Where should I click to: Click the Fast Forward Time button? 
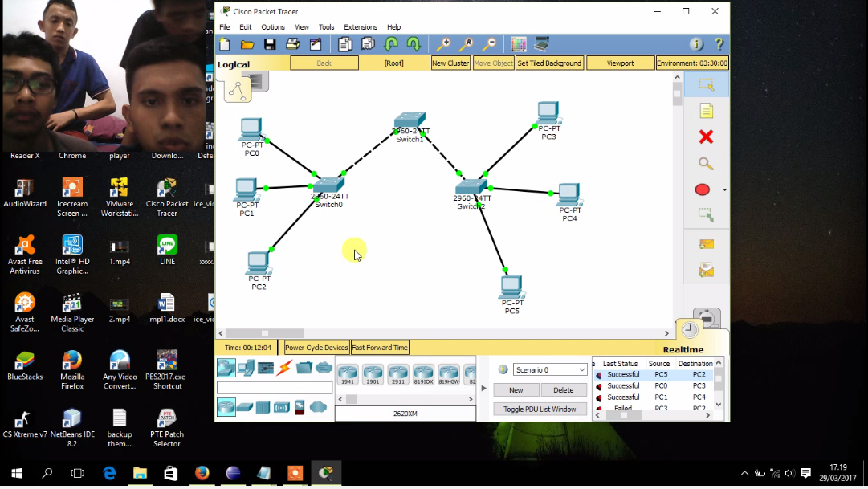point(380,348)
